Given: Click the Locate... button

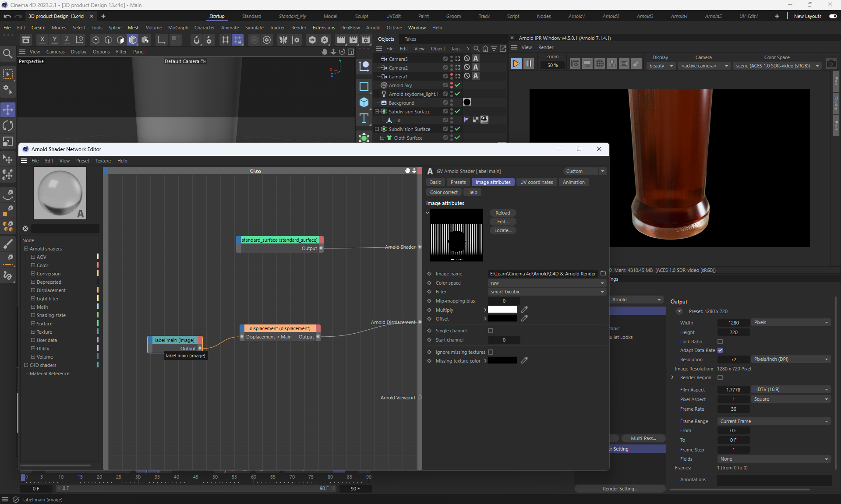Looking at the screenshot, I should (502, 230).
